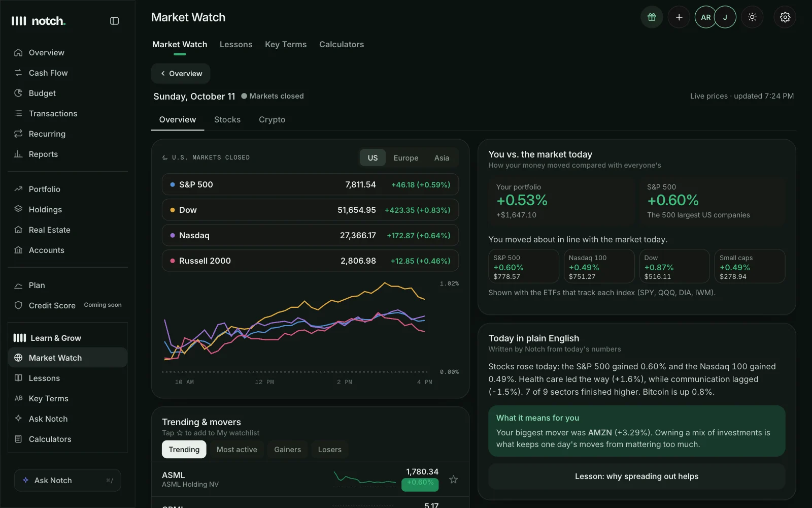Viewport: 812px width, 508px height.
Task: Select US markets region
Action: tap(373, 157)
